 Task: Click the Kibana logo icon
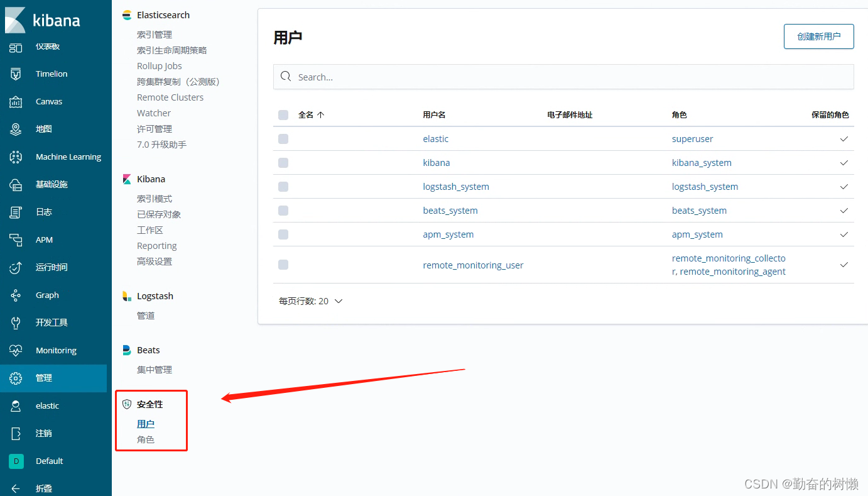[15, 20]
